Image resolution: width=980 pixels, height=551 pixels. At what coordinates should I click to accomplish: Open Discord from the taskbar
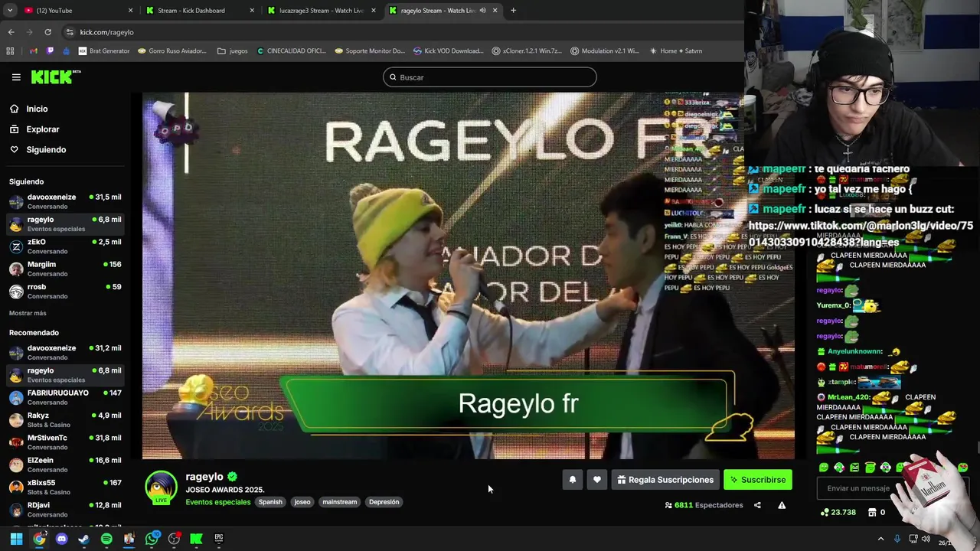[62, 539]
